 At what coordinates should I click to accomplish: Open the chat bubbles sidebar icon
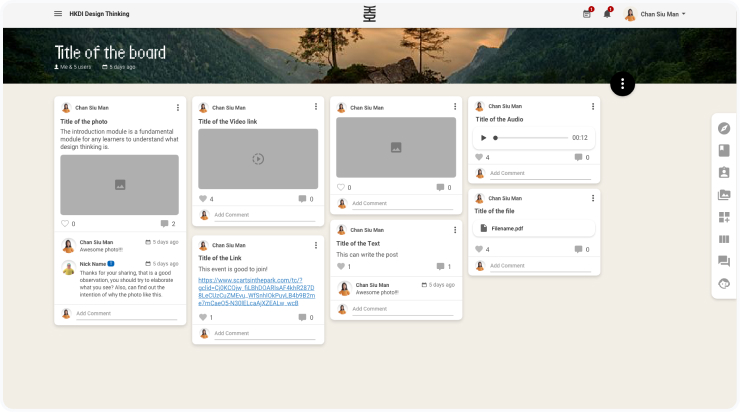pyautogui.click(x=724, y=261)
